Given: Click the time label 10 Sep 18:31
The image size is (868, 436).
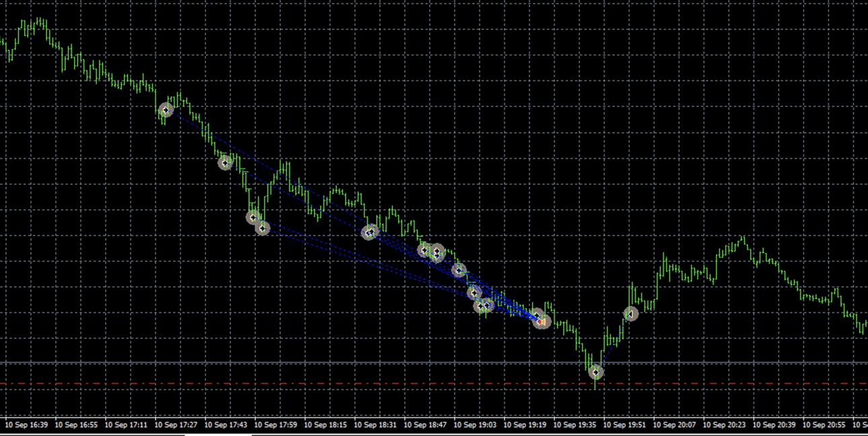Looking at the screenshot, I should pos(375,425).
